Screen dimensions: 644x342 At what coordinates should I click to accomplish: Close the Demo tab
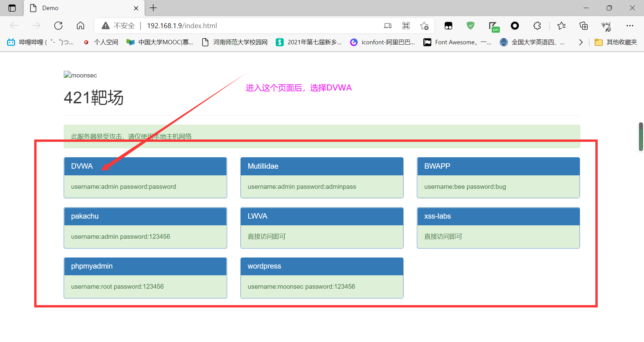point(136,8)
